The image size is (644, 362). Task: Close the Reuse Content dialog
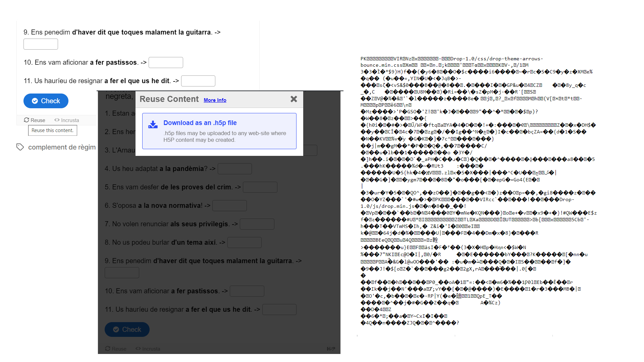[x=294, y=99]
